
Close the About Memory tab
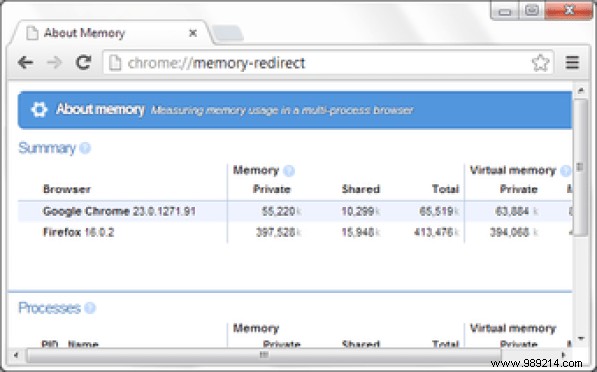(193, 33)
